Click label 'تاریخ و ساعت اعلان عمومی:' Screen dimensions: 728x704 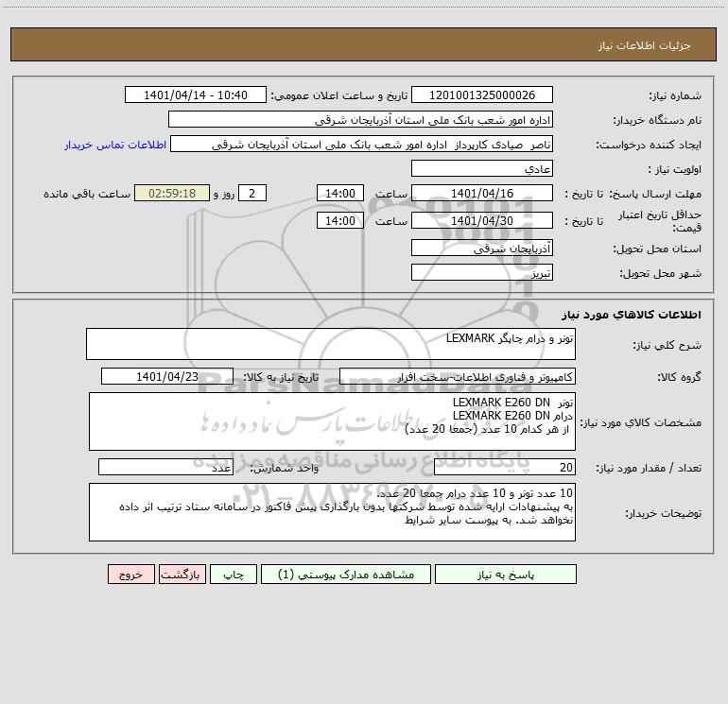click(x=339, y=95)
